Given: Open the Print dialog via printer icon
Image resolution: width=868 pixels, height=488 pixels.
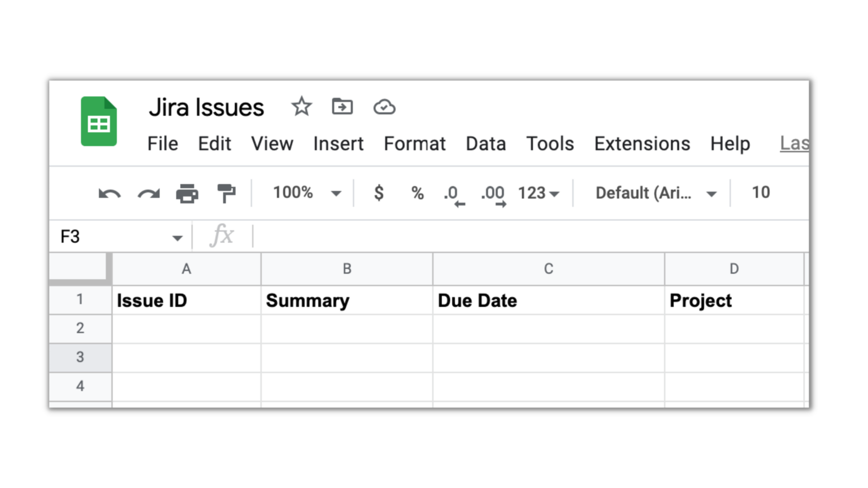Looking at the screenshot, I should [x=187, y=193].
